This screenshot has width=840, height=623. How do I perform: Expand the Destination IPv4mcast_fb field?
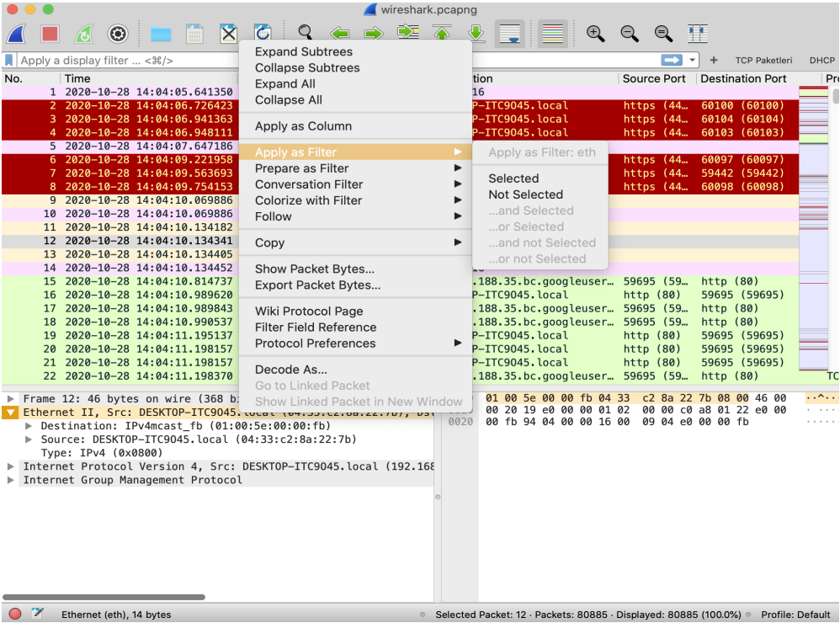coord(29,426)
